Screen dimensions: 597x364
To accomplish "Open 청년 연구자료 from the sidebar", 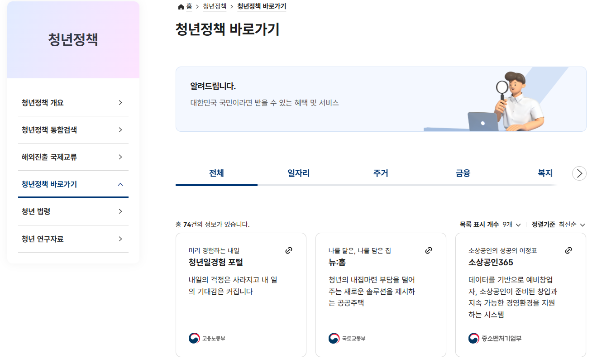I will 73,239.
